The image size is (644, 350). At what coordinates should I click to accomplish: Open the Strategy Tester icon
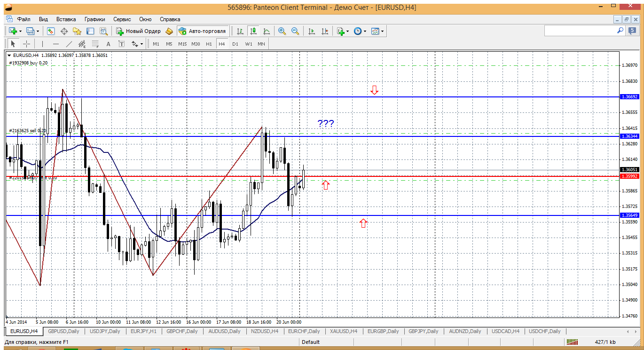103,31
